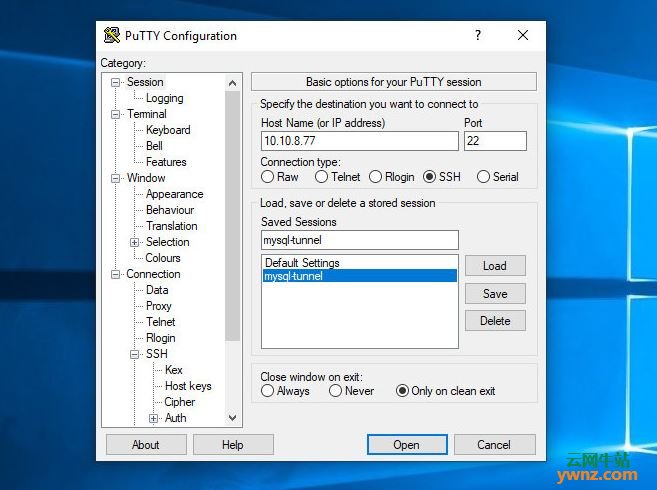
Task: Click the About button
Action: pyautogui.click(x=146, y=445)
